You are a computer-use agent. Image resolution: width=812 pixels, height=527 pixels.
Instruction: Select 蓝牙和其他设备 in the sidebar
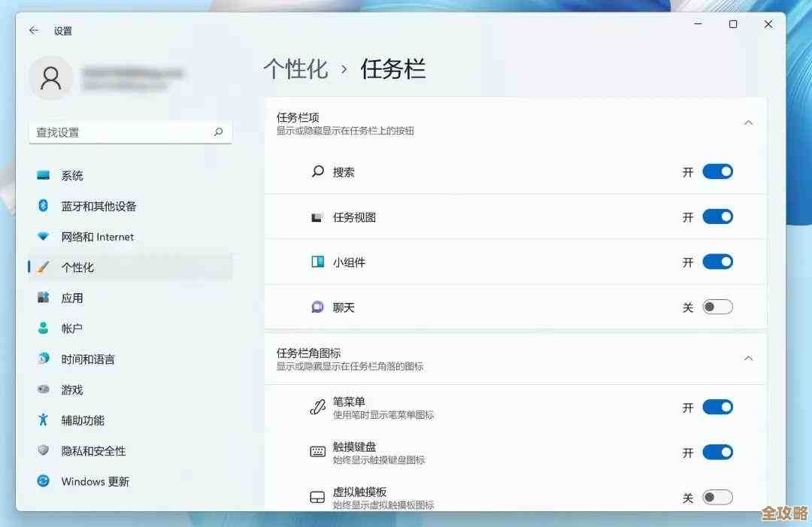click(x=96, y=206)
